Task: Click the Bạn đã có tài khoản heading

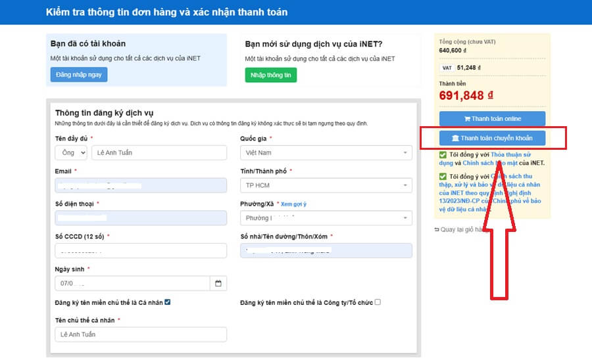Action: (88, 44)
